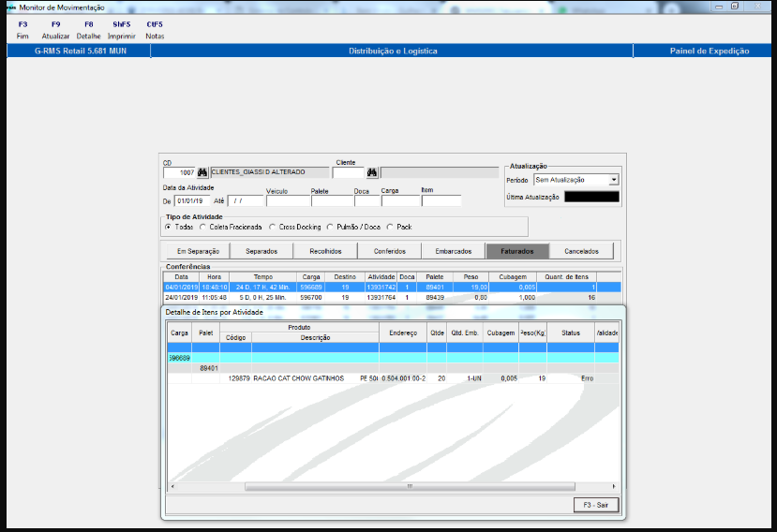The width and height of the screenshot is (777, 532).
Task: Click the F9 Atualizar toolbar command
Action: coord(55,30)
